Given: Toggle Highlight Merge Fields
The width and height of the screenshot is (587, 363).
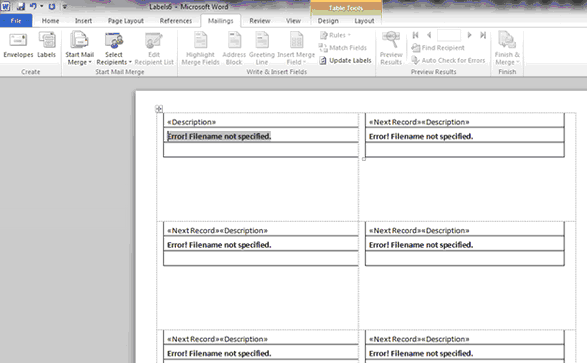Looking at the screenshot, I should (x=200, y=49).
